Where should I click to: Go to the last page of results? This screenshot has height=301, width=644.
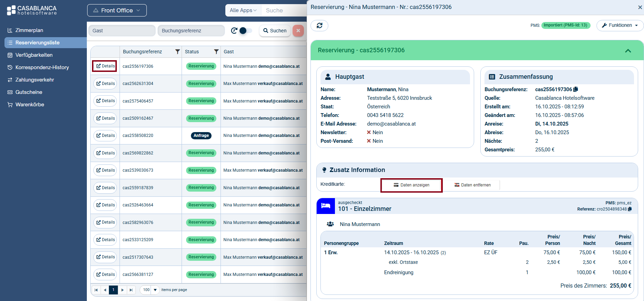click(131, 290)
